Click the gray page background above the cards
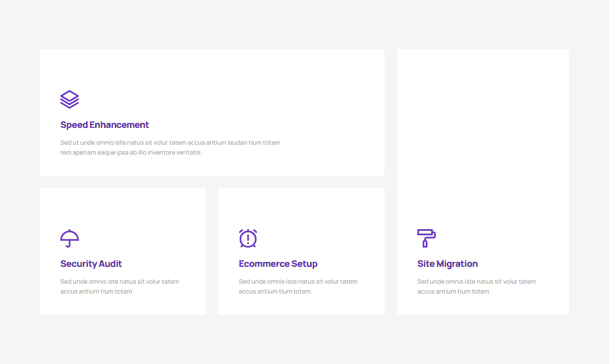 304,25
